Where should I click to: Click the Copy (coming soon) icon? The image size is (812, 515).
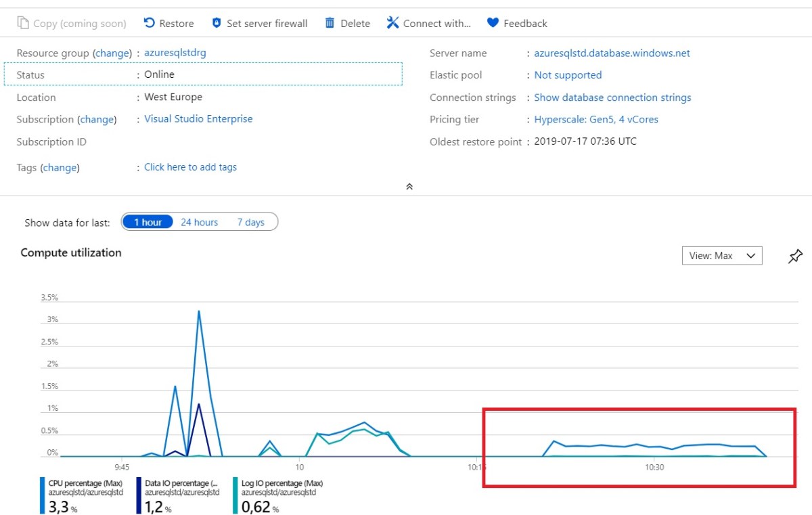tap(24, 22)
